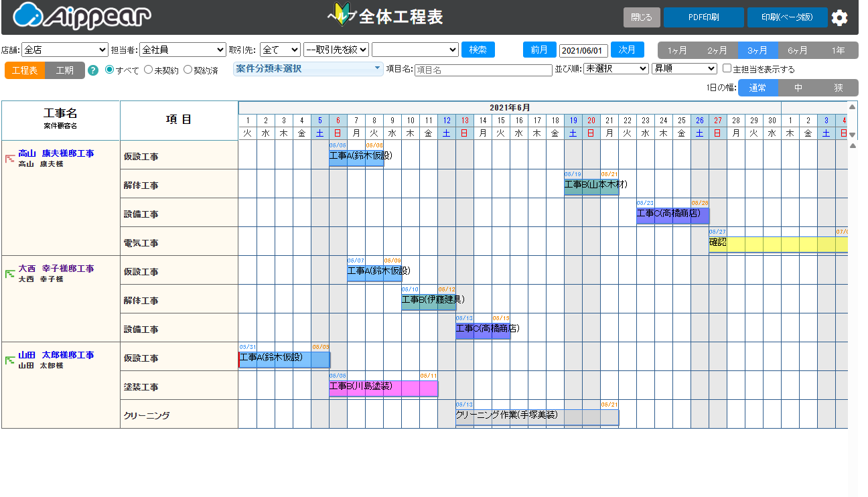The height and width of the screenshot is (497, 868).
Task: Click the scroll-up arrow atop the chart
Action: (x=852, y=107)
